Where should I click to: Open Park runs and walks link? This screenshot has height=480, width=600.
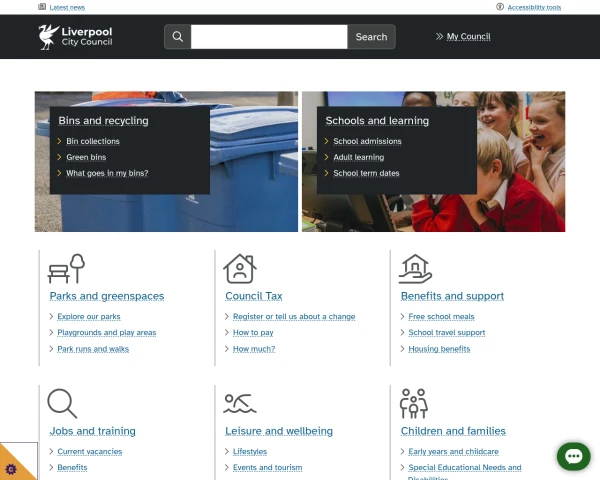pyautogui.click(x=93, y=349)
